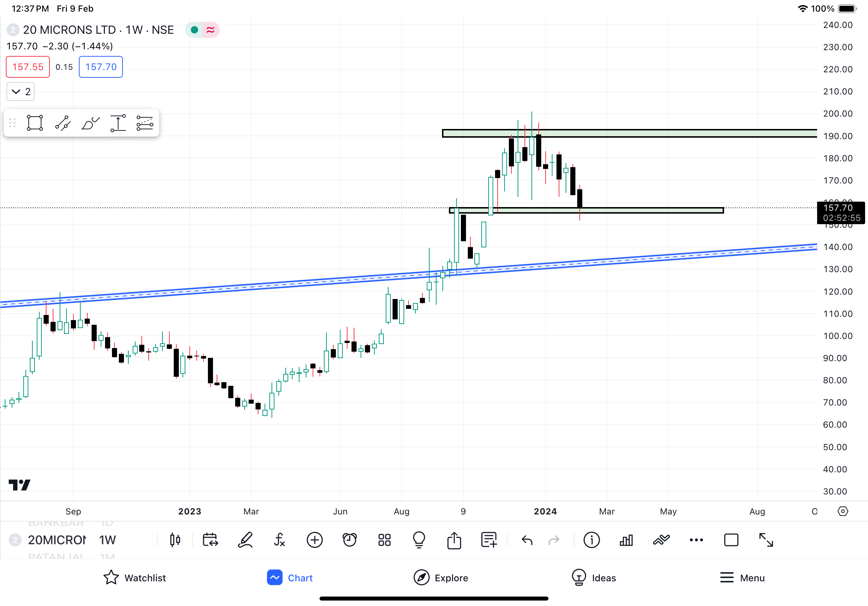This screenshot has width=868, height=606.
Task: Undo the last chart action
Action: (x=527, y=540)
